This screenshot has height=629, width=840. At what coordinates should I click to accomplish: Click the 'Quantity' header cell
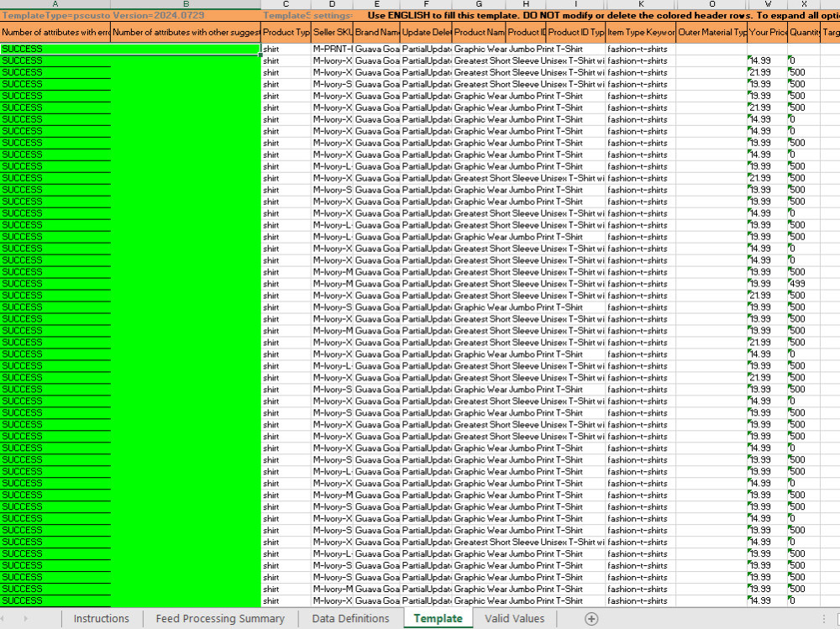804,32
